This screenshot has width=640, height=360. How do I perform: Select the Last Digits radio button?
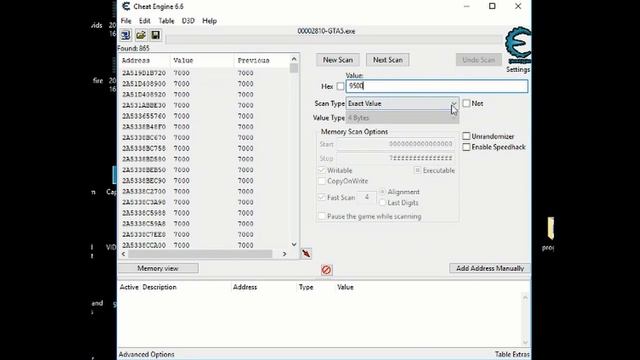coord(382,202)
